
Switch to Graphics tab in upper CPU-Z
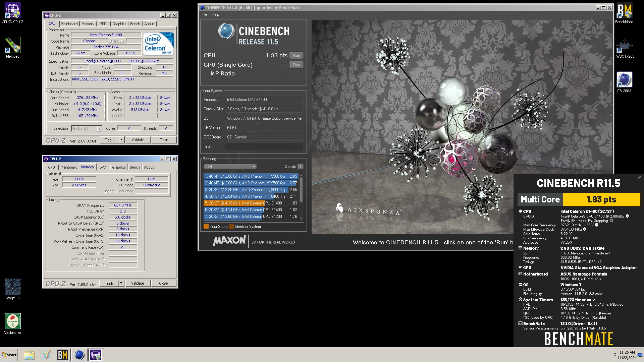(x=119, y=24)
